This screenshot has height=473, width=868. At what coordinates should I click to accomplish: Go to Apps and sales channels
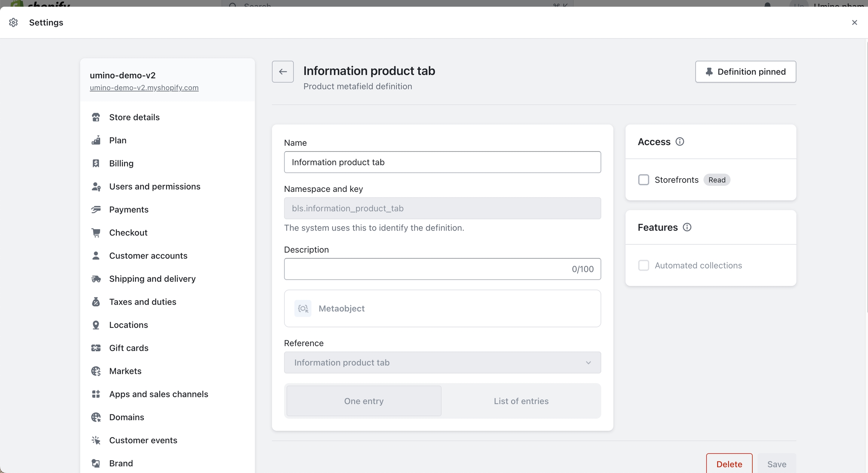click(158, 394)
